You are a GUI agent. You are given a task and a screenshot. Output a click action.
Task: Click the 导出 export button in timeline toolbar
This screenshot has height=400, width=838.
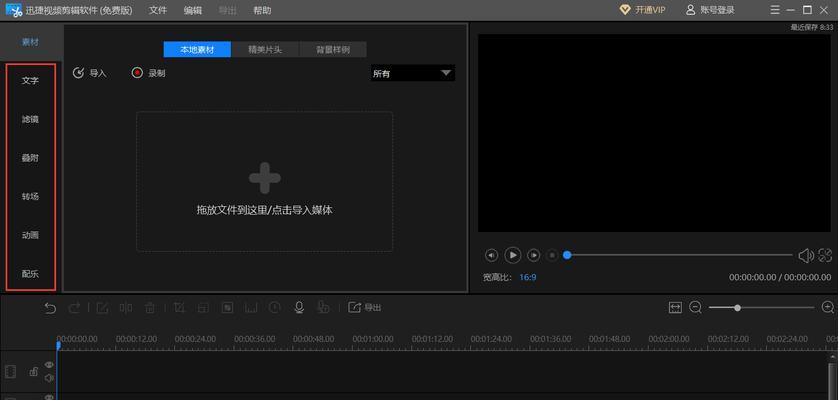pyautogui.click(x=365, y=308)
